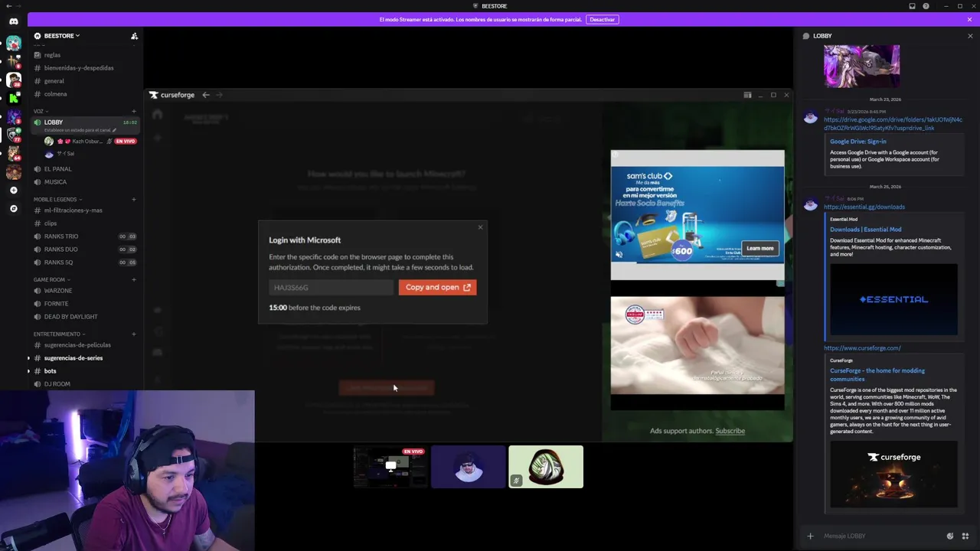Select the teal anime-girl server icon

[x=14, y=44]
